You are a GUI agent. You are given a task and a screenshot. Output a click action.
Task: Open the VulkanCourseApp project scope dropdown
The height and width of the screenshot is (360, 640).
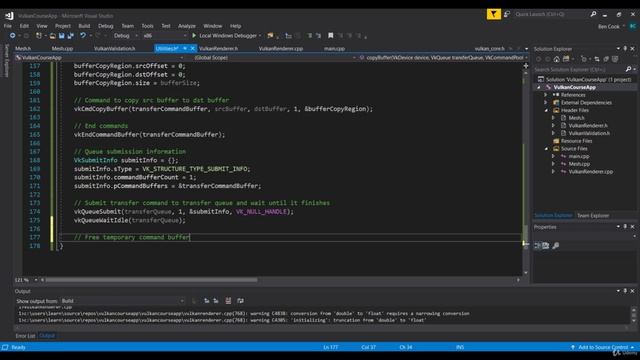click(x=99, y=58)
